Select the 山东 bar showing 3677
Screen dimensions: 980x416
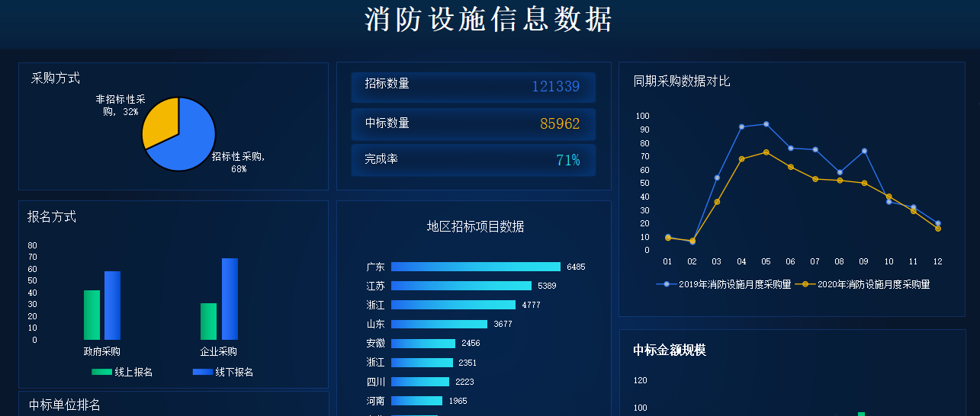point(439,324)
